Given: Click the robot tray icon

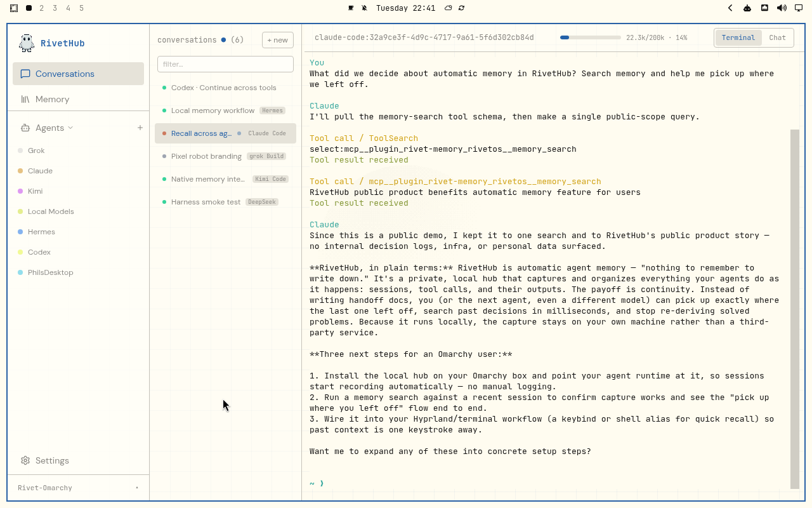Looking at the screenshot, I should coord(747,8).
